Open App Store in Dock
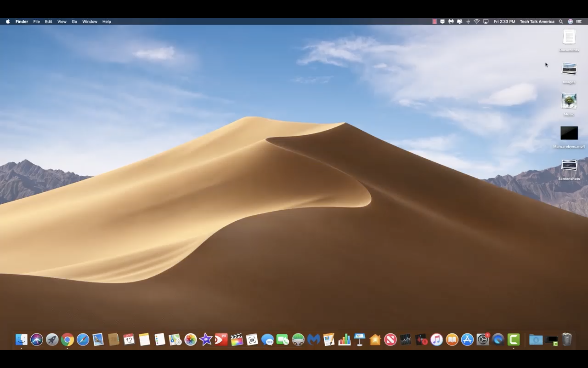The width and height of the screenshot is (588, 368). (468, 340)
